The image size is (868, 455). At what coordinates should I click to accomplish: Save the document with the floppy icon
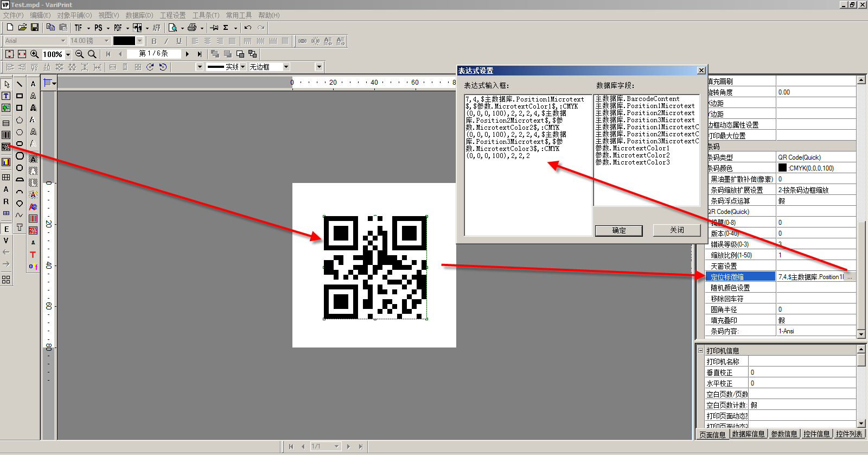click(x=35, y=27)
